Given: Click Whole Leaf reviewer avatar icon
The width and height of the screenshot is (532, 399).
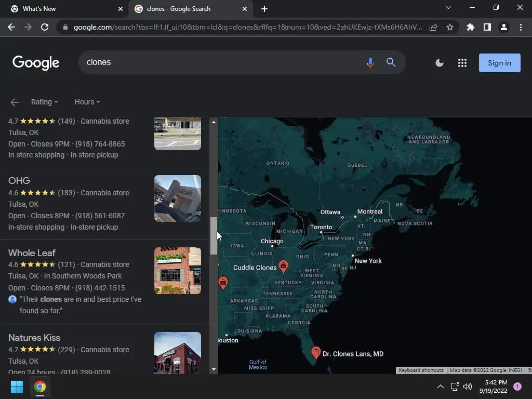Looking at the screenshot, I should 12,299.
